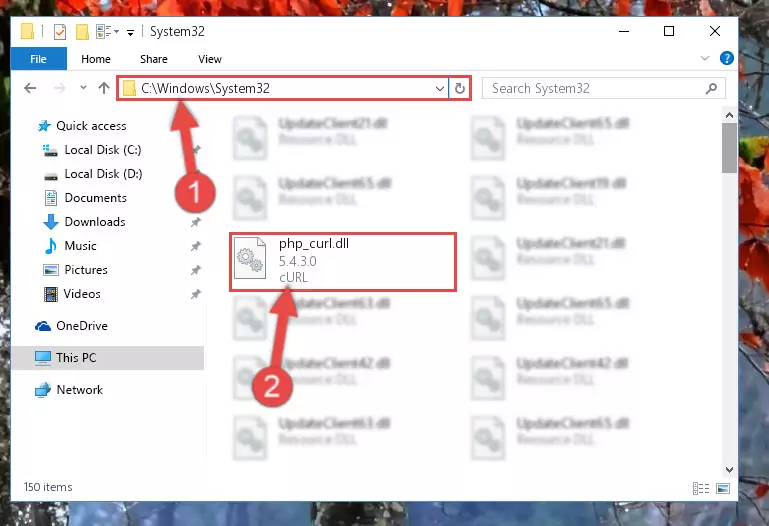
Task: Click the Properties checkmark icon in title bar
Action: click(x=60, y=32)
